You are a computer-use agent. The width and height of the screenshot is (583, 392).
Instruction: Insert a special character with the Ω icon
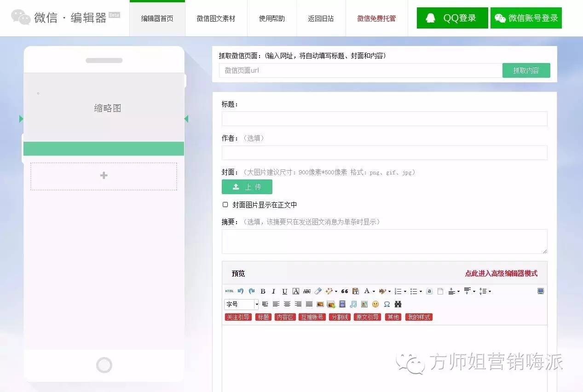pyautogui.click(x=387, y=304)
